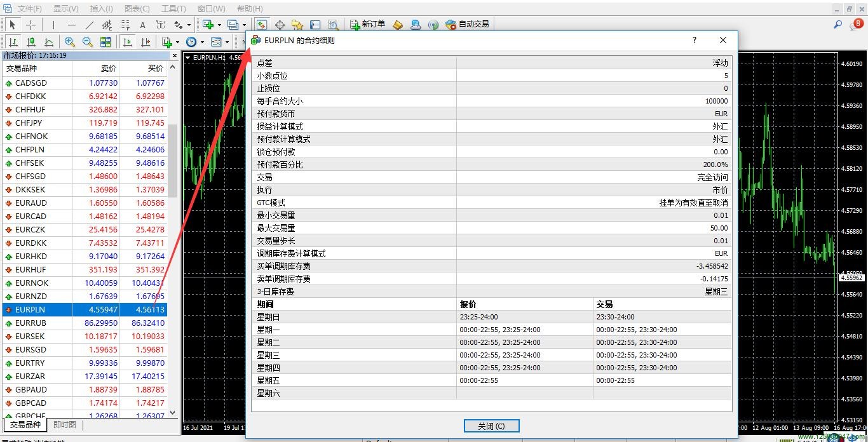Image resolution: width=868 pixels, height=442 pixels.
Task: Open the 图表(C) menu
Action: pyautogui.click(x=137, y=9)
